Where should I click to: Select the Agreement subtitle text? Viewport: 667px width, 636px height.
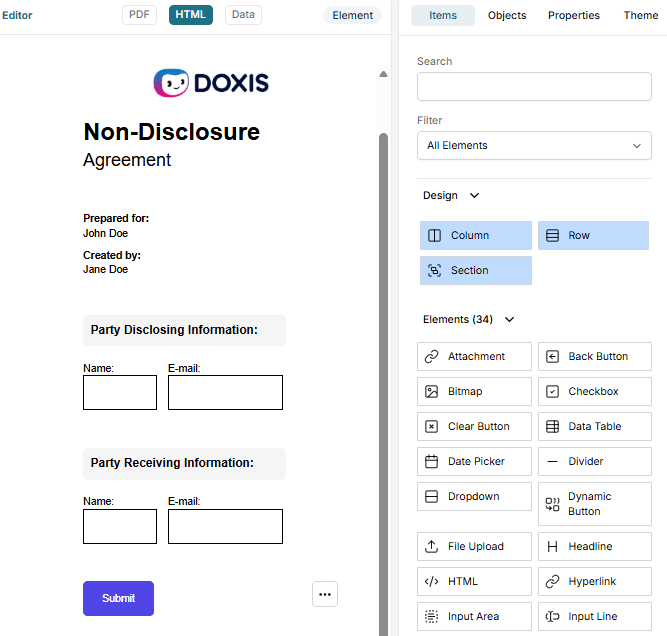tap(127, 160)
